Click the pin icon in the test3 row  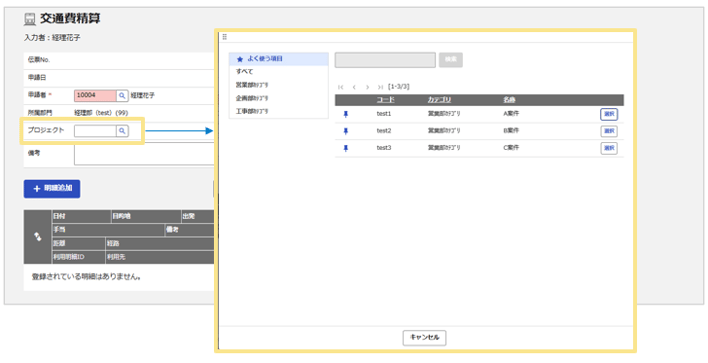tap(346, 148)
